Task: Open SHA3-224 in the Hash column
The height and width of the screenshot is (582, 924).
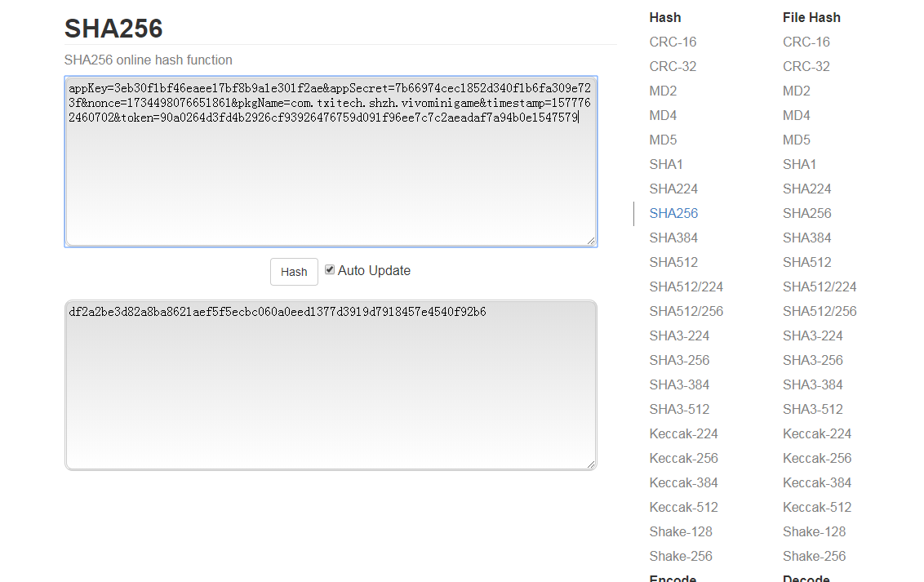Action: click(679, 335)
